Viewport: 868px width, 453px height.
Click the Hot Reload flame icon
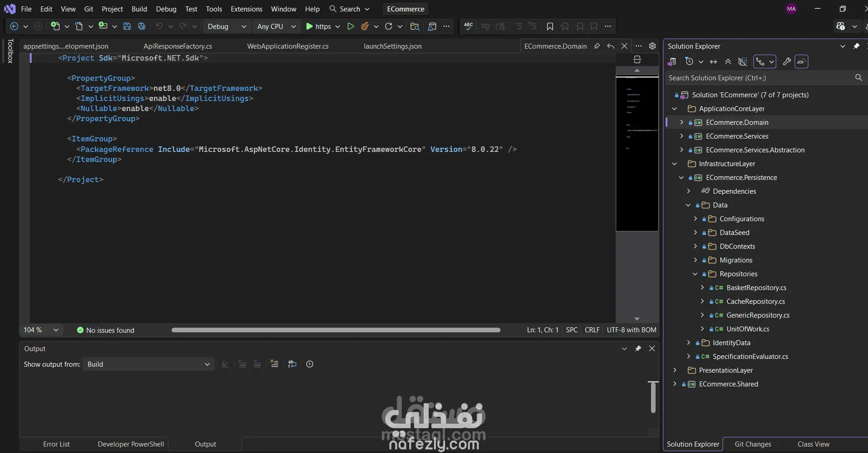(x=365, y=26)
